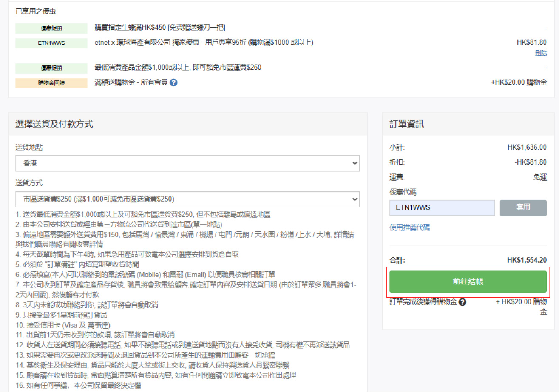The width and height of the screenshot is (559, 392).
Task: Click the 優惠代碼 input field
Action: 442,207
